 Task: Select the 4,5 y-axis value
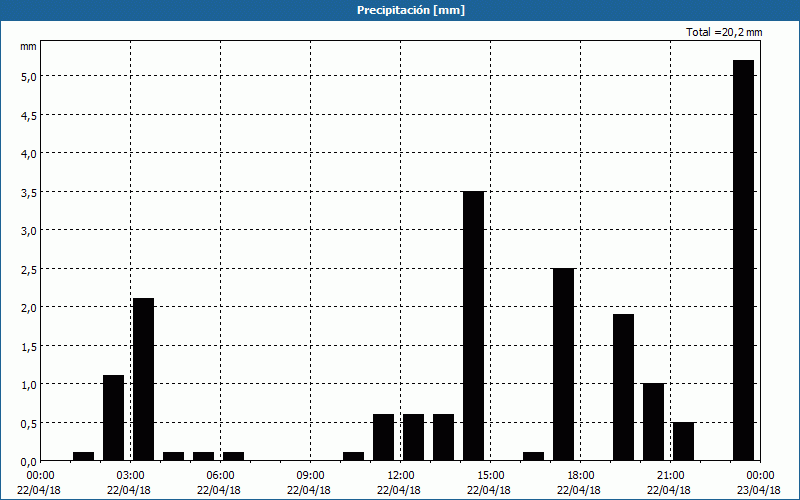coord(28,115)
